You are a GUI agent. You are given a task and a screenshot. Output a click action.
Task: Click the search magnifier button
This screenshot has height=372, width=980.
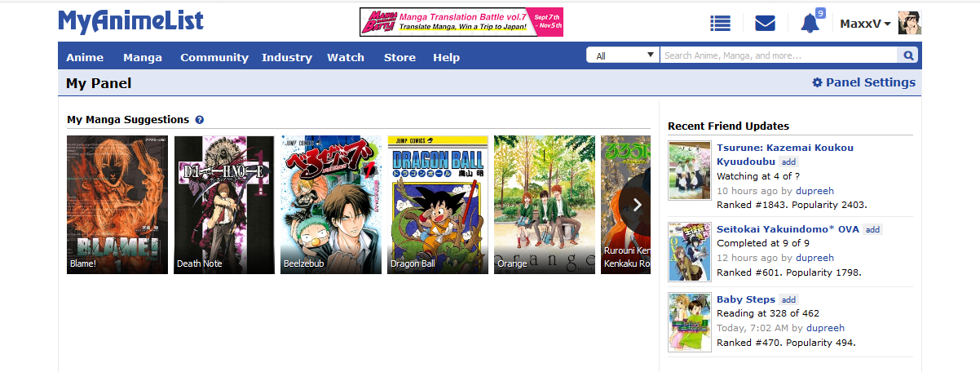908,55
